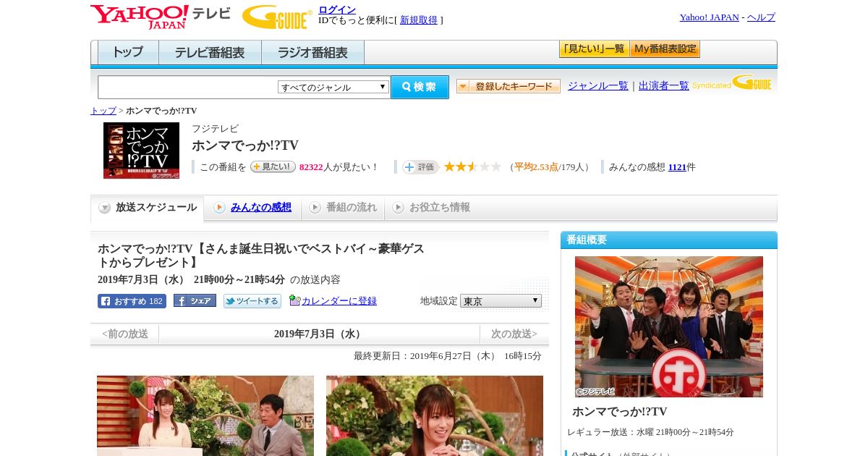This screenshot has width=868, height=456.
Task: Open the ラジオ番組表 tab
Action: click(312, 53)
